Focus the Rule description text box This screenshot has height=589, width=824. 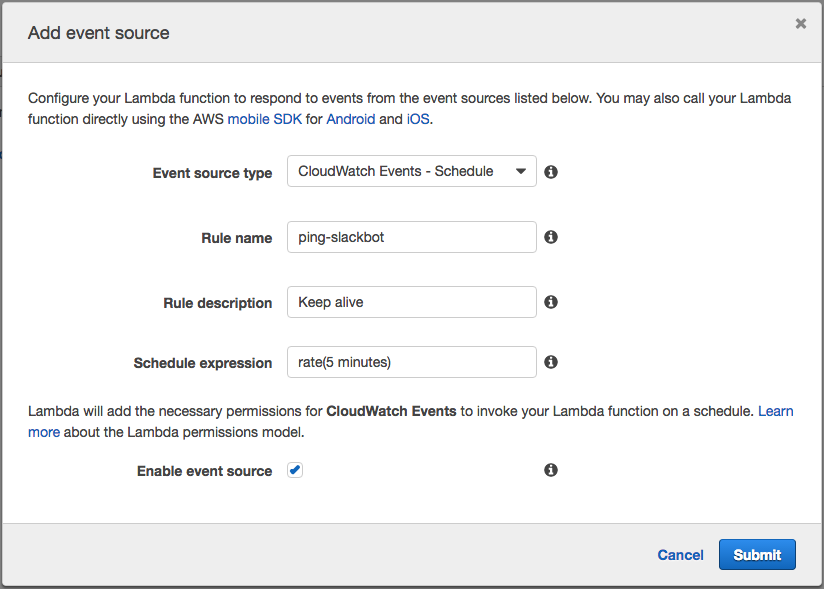click(411, 302)
